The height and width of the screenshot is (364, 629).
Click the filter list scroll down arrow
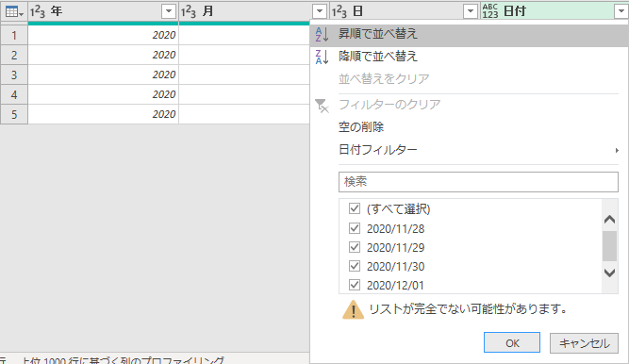610,273
